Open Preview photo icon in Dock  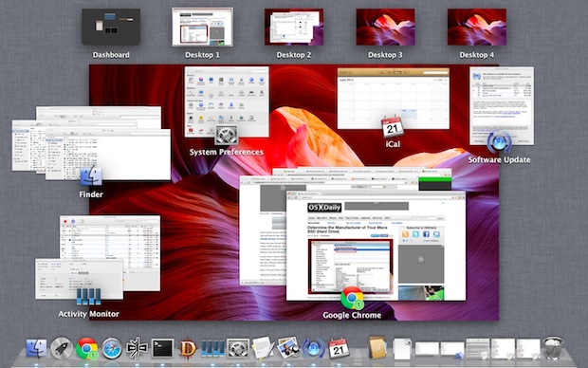click(x=288, y=348)
